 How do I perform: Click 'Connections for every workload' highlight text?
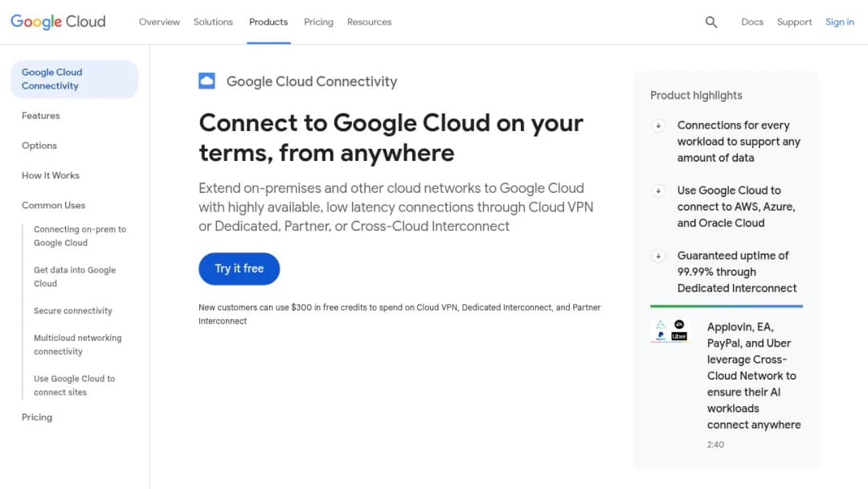click(739, 142)
